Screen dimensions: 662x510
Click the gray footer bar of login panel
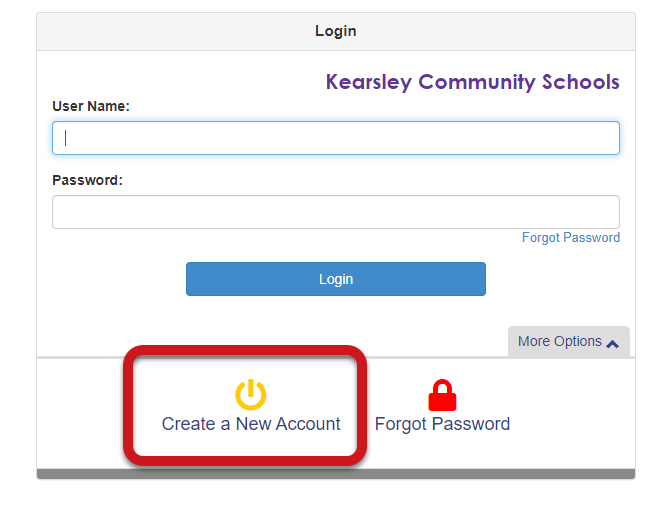(336, 474)
